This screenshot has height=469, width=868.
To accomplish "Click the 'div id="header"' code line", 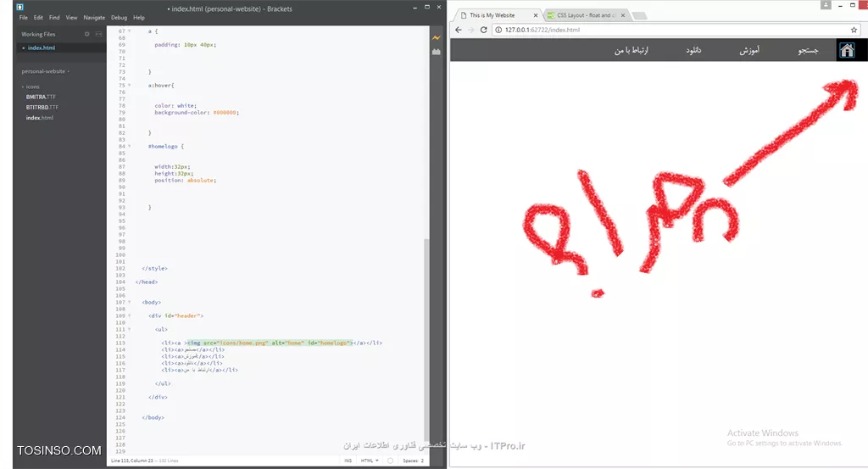I will [x=176, y=315].
